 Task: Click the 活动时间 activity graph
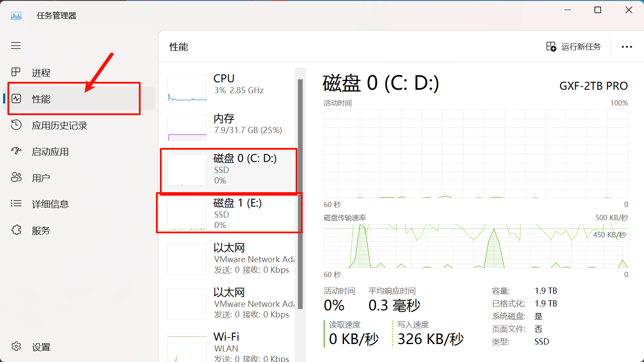click(x=476, y=154)
